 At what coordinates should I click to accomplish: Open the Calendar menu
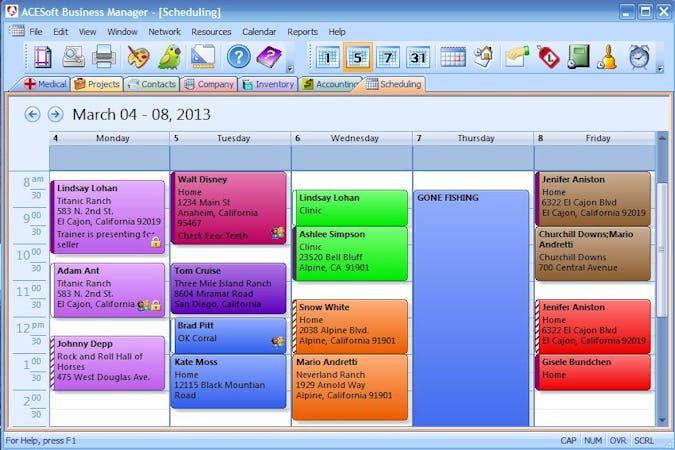259,32
